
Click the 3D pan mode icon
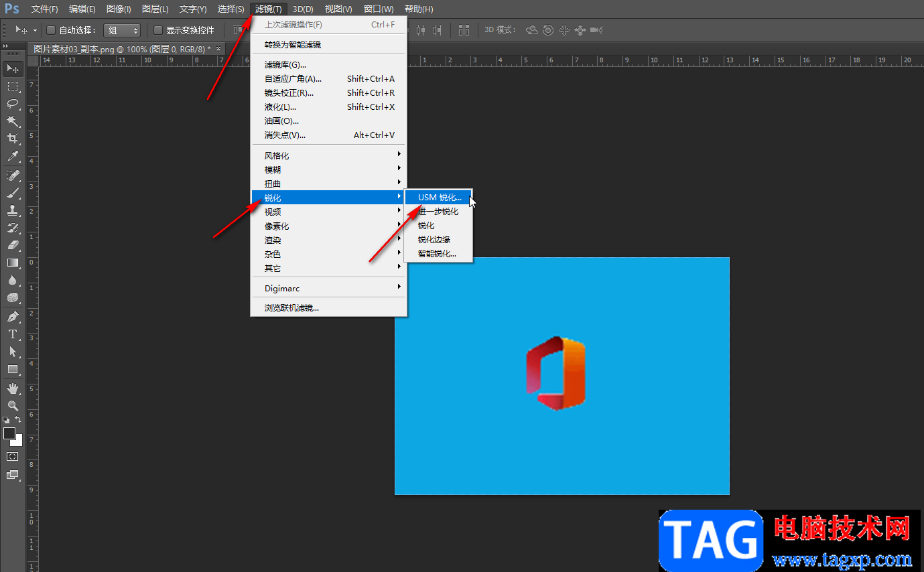[x=564, y=30]
